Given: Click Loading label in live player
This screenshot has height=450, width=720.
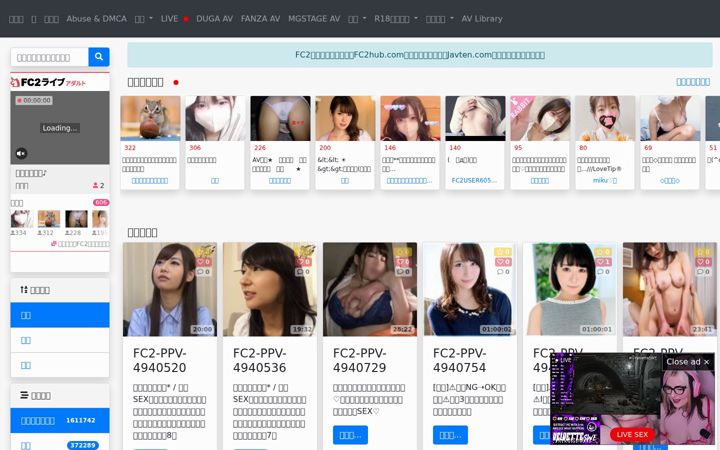Looking at the screenshot, I should 60,128.
